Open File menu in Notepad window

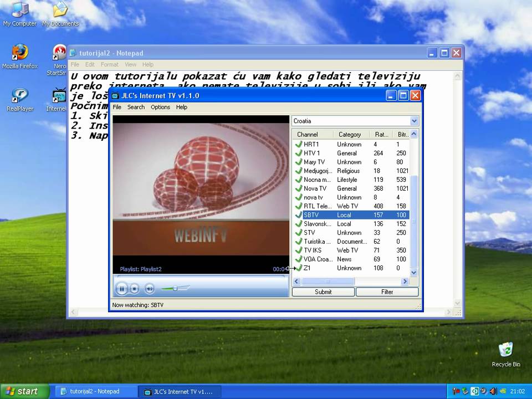coord(75,64)
